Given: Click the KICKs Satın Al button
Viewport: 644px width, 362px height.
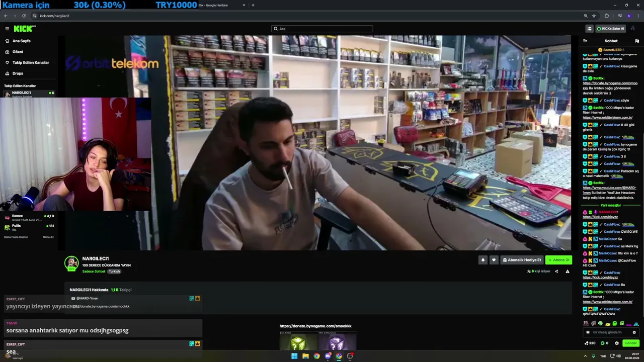Looking at the screenshot, I should (x=610, y=29).
